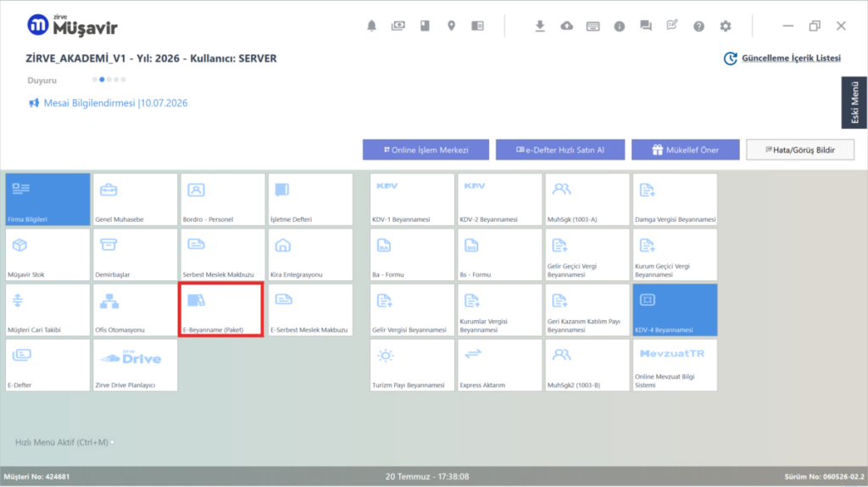Open Firma Bilgileri tile
The image size is (868, 487).
click(x=47, y=199)
